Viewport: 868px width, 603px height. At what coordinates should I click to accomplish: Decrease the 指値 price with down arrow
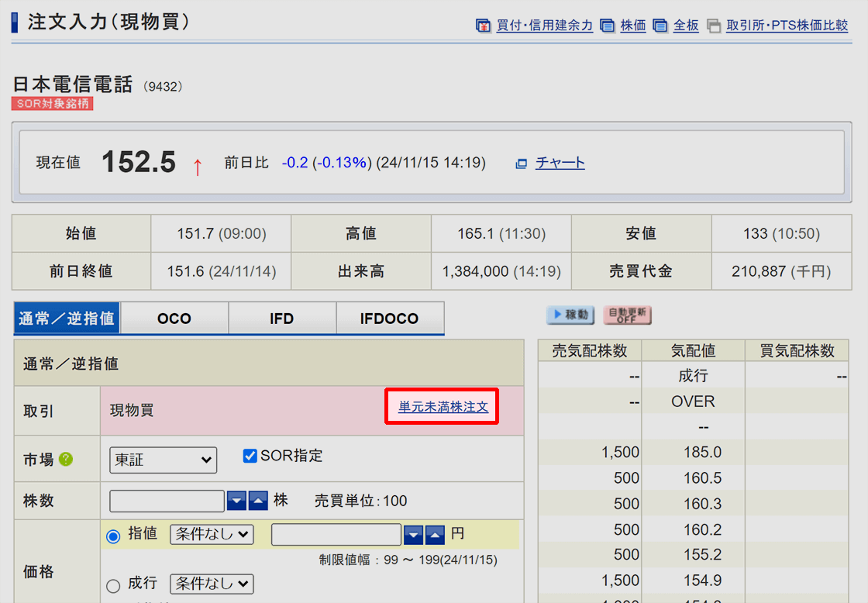coord(414,535)
